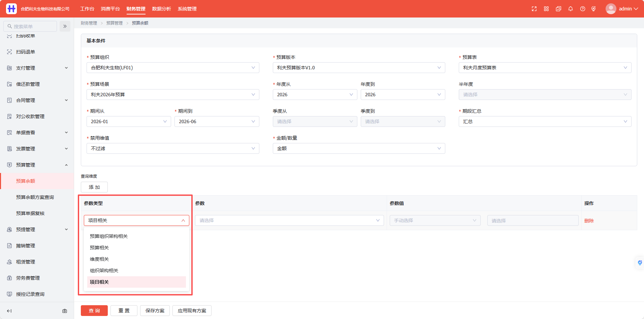Click the 保存方案 button

(x=155, y=311)
